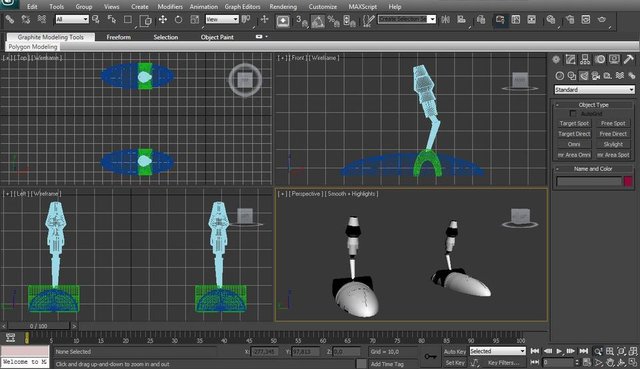The width and height of the screenshot is (640, 369).
Task: Toggle the Angle Snap icon
Action: (318, 21)
